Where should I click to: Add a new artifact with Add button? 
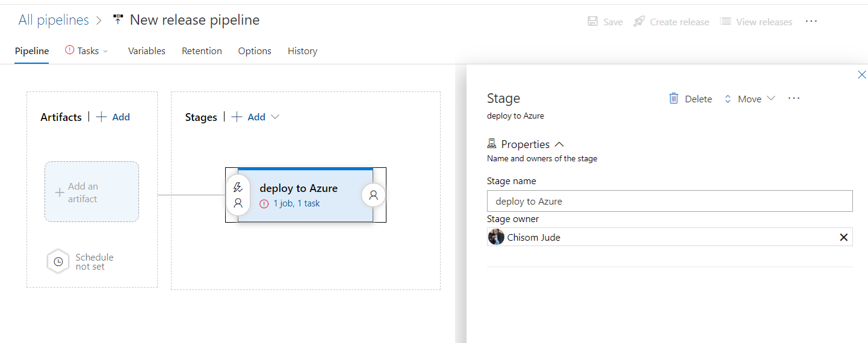[x=113, y=117]
